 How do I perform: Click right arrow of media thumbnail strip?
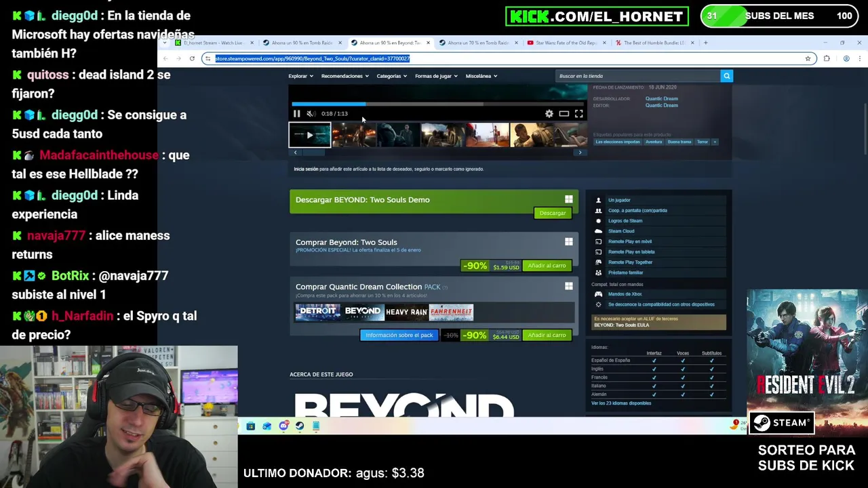(580, 152)
